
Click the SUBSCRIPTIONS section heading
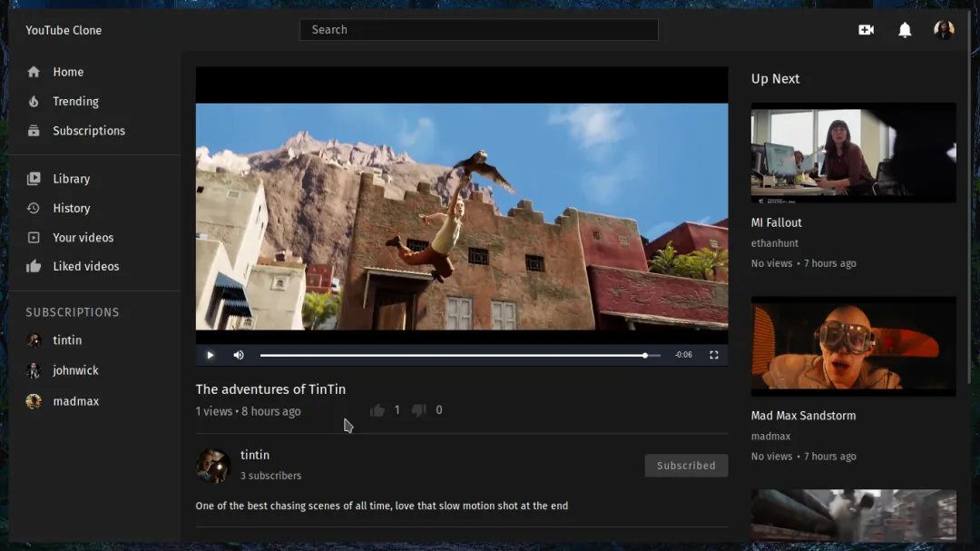click(73, 312)
